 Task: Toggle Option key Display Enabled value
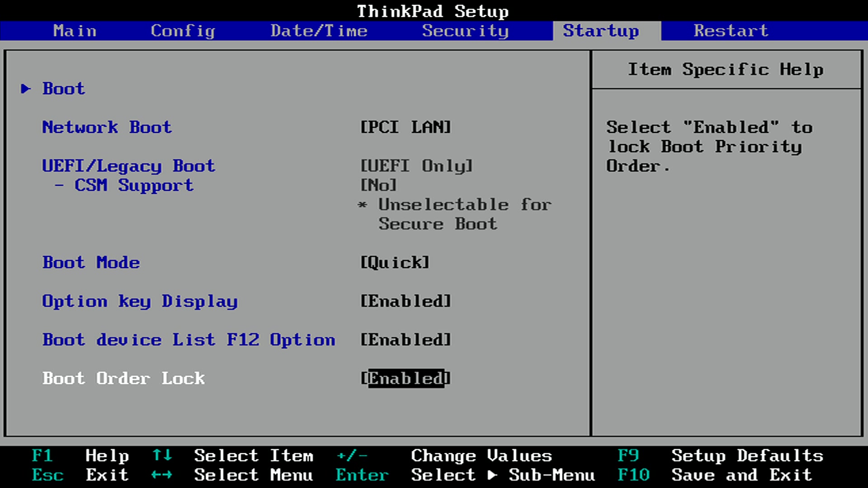coord(406,301)
